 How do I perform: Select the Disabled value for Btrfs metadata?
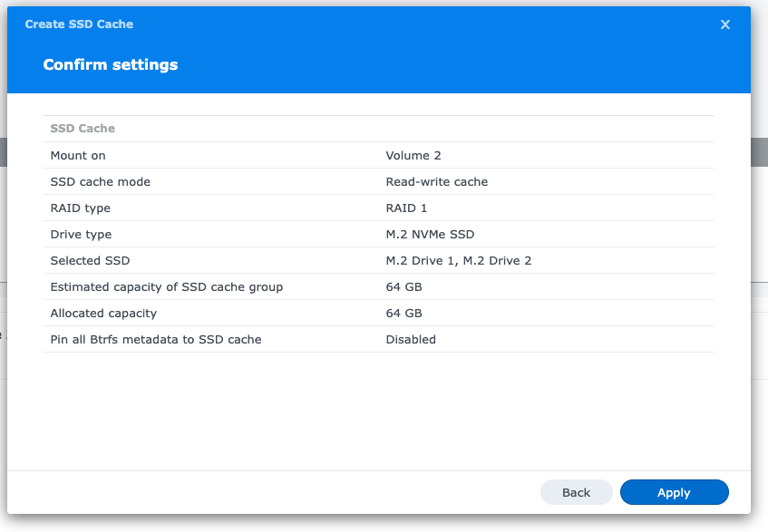pos(411,340)
